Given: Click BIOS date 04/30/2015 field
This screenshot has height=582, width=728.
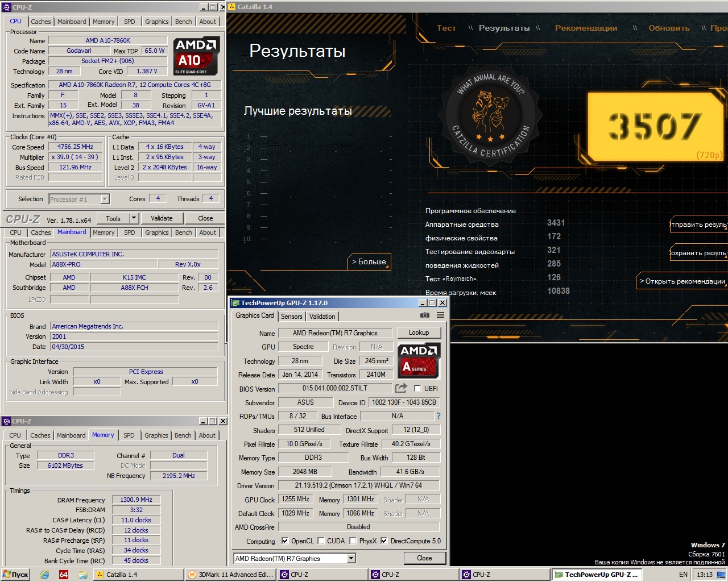Looking at the screenshot, I should 134,347.
